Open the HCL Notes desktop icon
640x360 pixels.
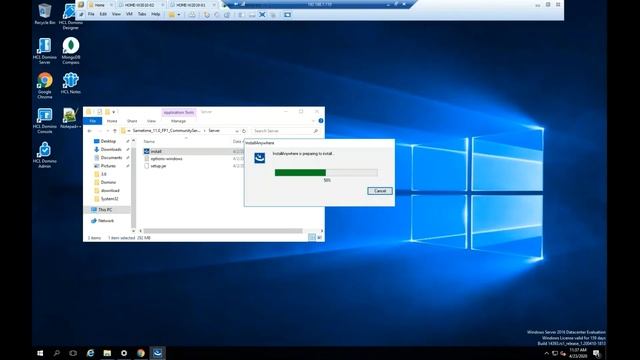point(71,83)
